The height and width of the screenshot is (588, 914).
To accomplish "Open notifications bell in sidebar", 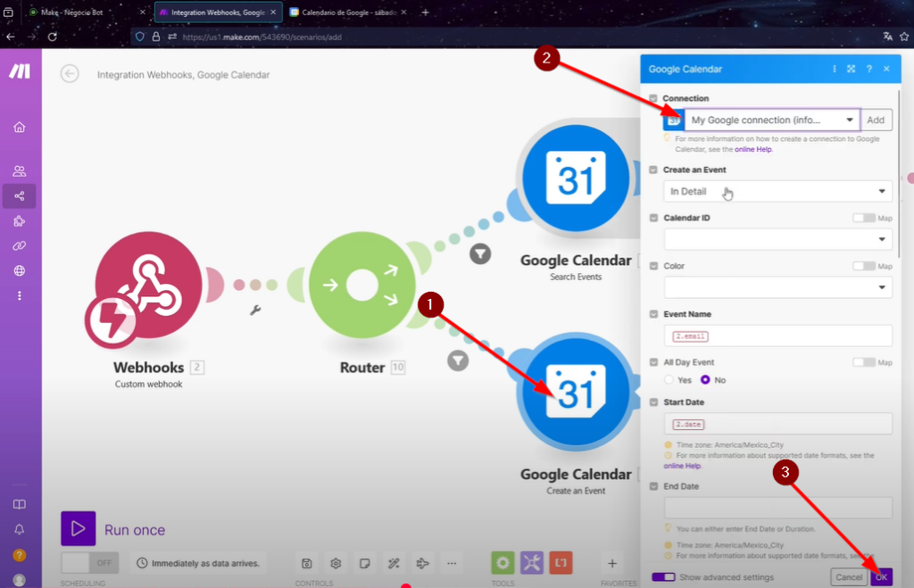I will (20, 529).
